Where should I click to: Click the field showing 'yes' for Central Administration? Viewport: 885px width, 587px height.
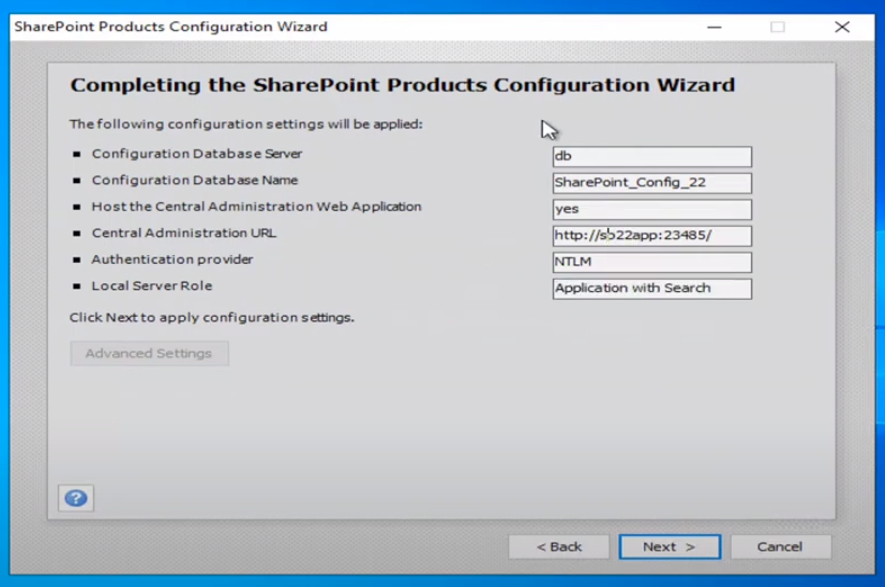point(651,208)
